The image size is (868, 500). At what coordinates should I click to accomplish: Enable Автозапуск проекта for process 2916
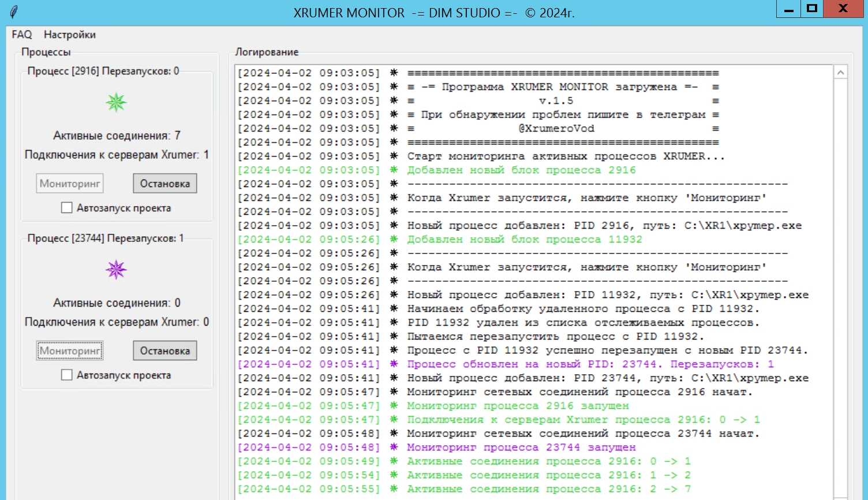click(67, 208)
